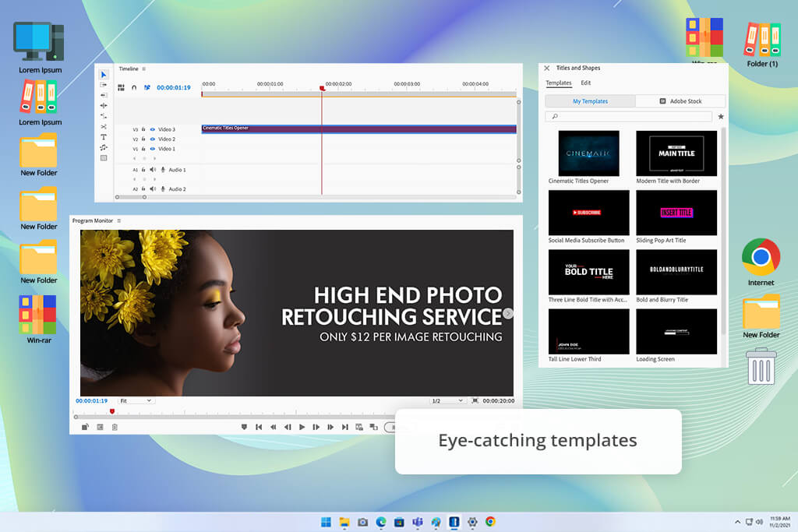Go to previous edit point

259,427
